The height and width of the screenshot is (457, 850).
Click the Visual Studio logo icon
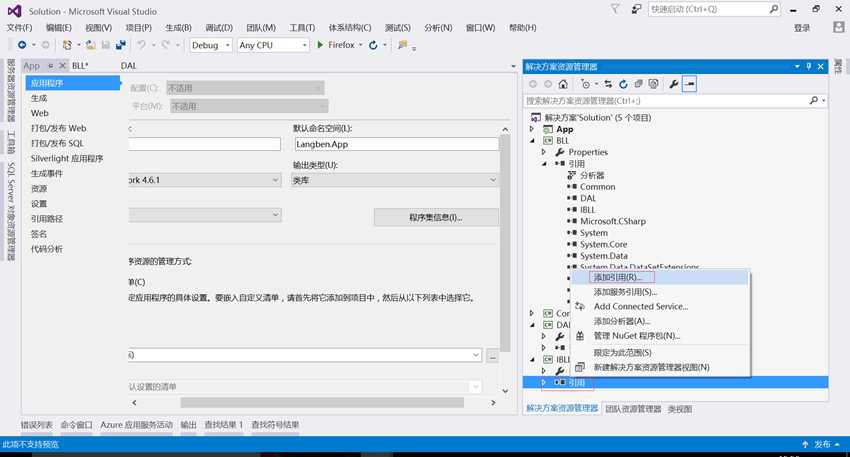14,11
